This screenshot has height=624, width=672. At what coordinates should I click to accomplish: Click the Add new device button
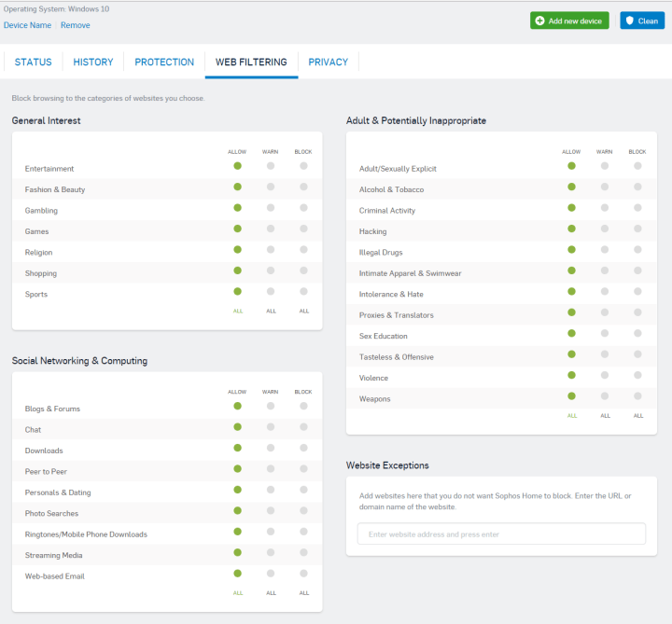(x=569, y=21)
